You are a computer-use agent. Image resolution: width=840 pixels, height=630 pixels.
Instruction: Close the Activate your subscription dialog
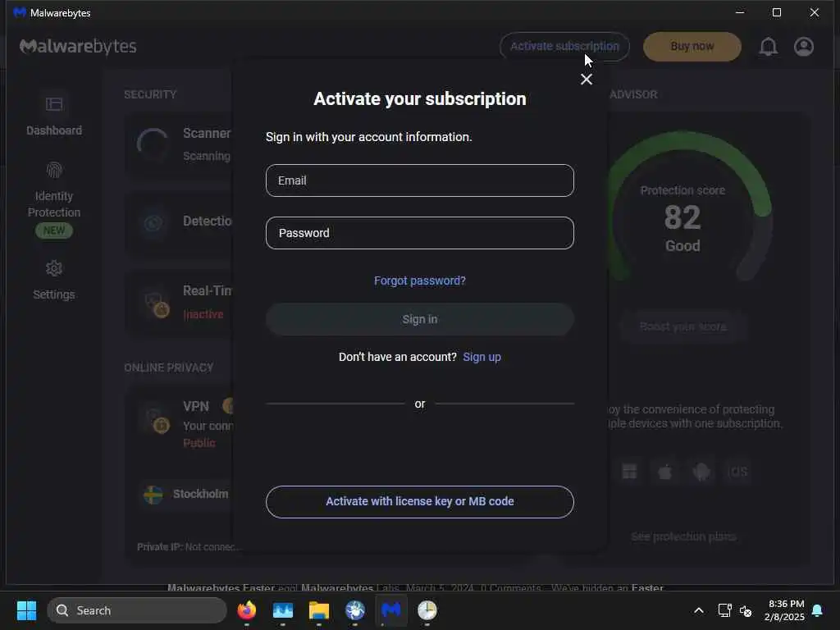pyautogui.click(x=586, y=80)
